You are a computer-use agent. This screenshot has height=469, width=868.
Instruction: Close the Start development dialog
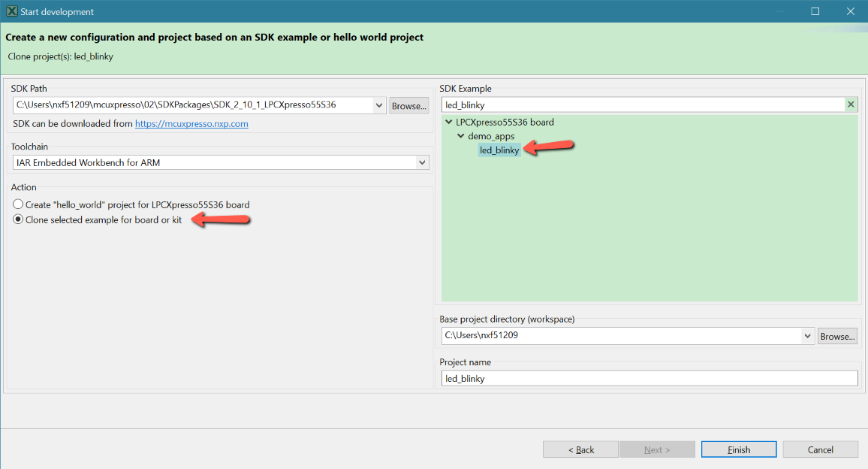850,11
